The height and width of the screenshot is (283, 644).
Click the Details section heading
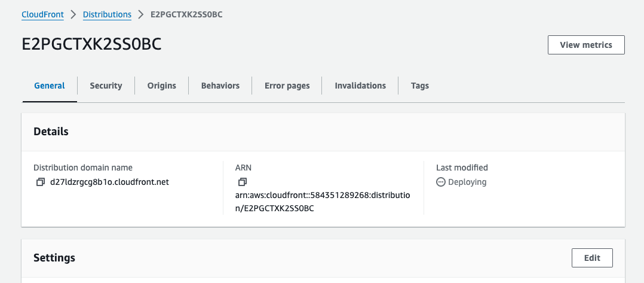click(x=51, y=132)
